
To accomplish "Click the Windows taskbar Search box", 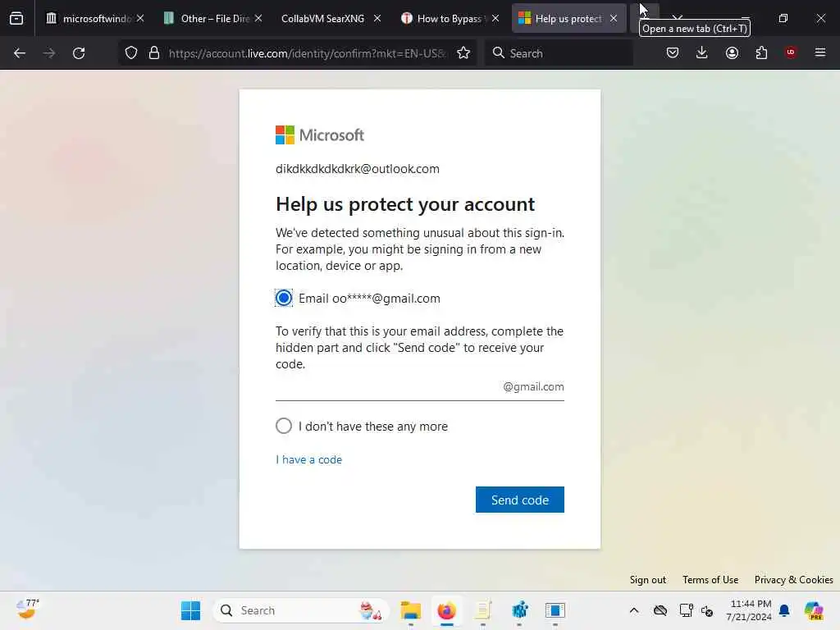I will pyautogui.click(x=300, y=610).
